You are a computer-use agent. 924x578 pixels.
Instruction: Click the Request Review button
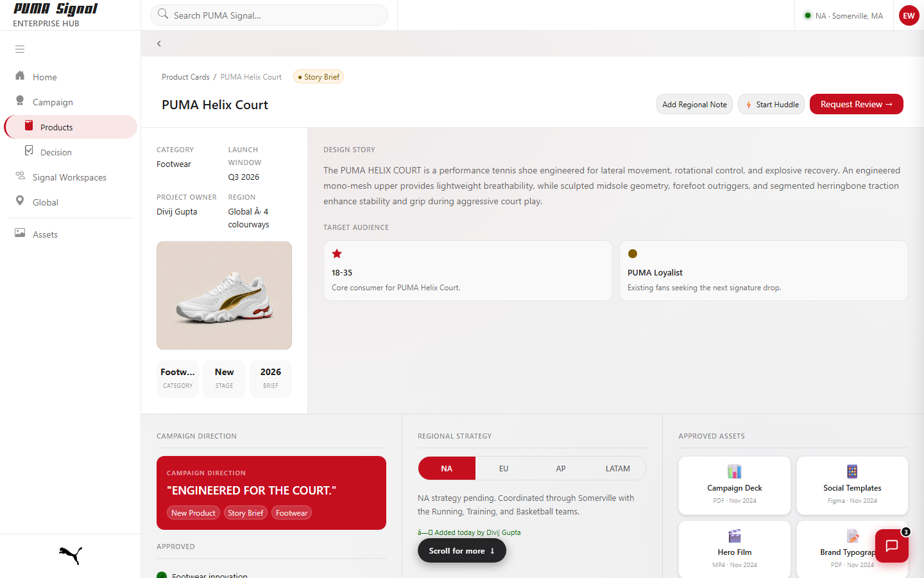857,104
